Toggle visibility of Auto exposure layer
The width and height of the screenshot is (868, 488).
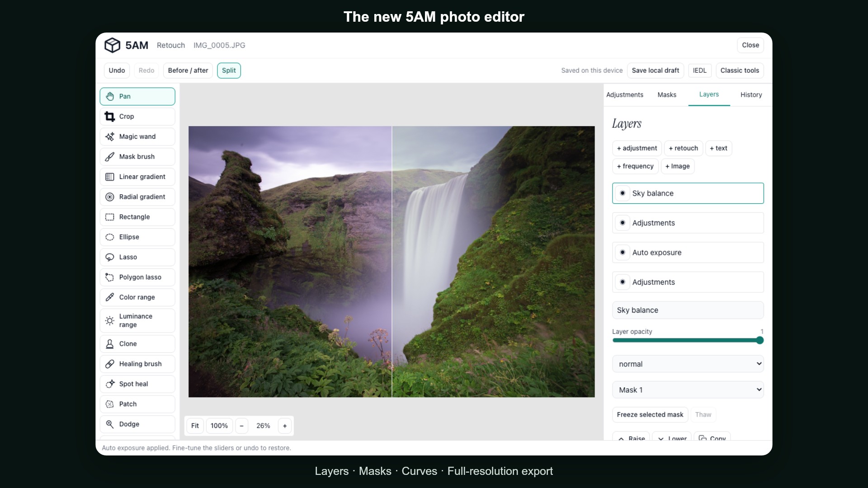[x=623, y=253]
